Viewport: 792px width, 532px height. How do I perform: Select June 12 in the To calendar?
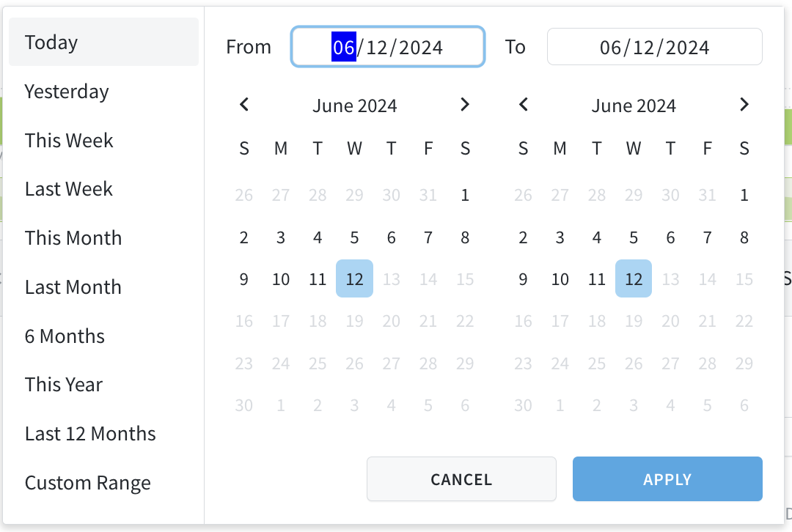click(x=633, y=278)
